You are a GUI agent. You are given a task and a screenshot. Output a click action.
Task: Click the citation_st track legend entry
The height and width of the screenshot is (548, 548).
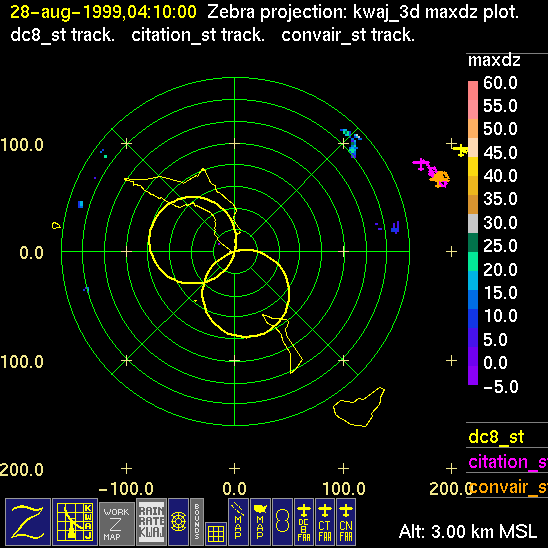click(508, 462)
